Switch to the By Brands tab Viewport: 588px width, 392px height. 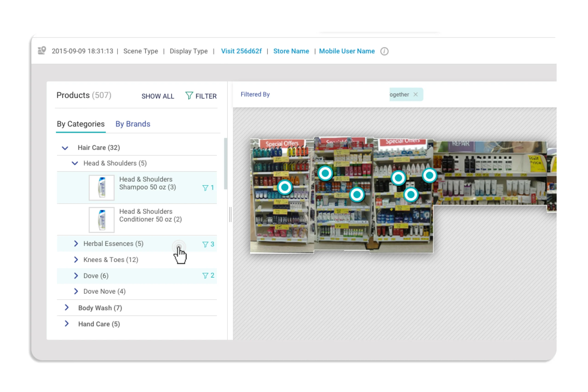point(133,124)
